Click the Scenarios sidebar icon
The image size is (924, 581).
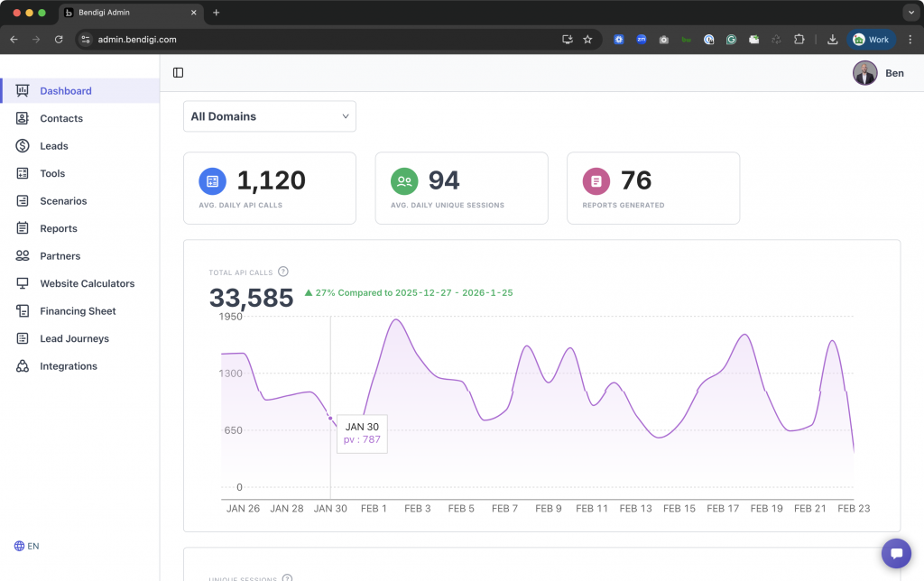click(x=23, y=201)
